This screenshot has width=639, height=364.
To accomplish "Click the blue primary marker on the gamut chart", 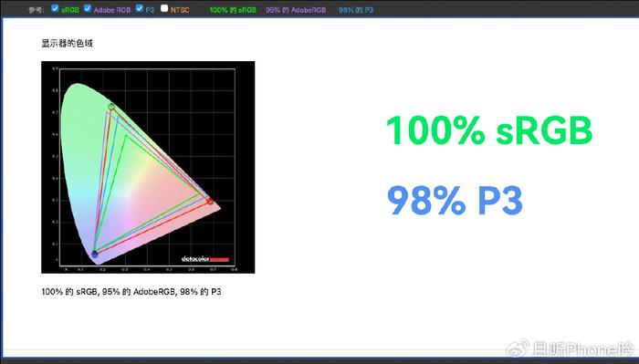I will tap(95, 254).
